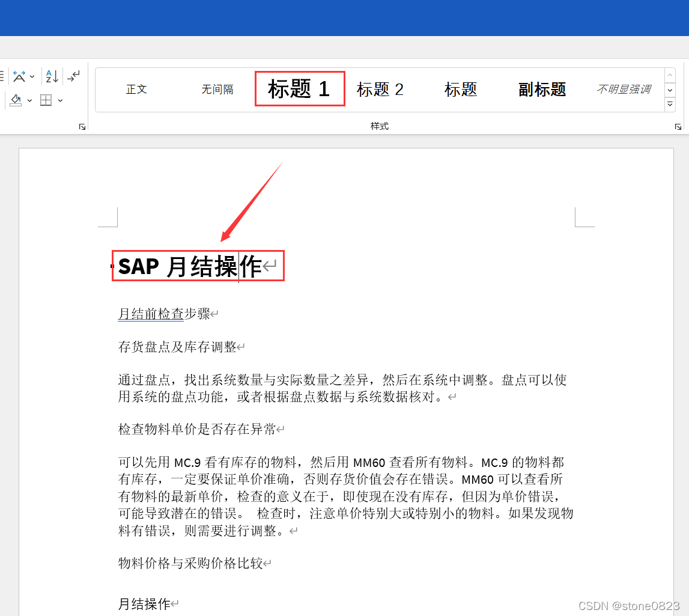Click the line 月结前检查步骤

pos(164,314)
